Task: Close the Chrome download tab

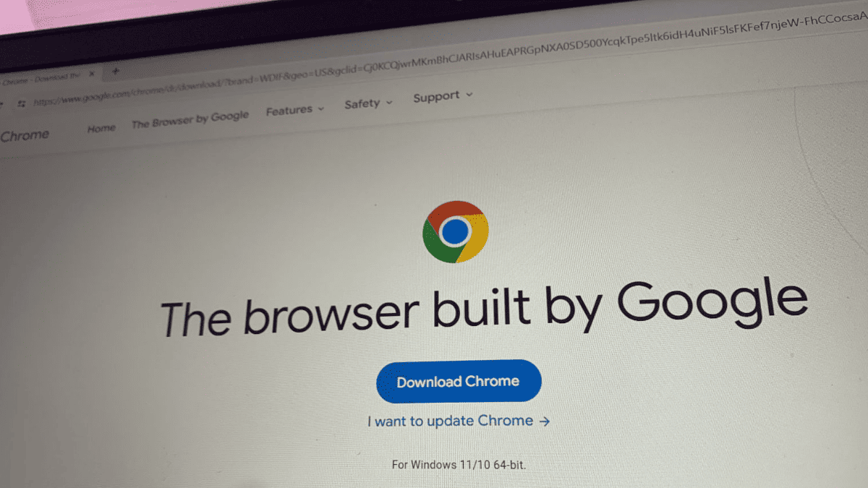Action: [92, 74]
